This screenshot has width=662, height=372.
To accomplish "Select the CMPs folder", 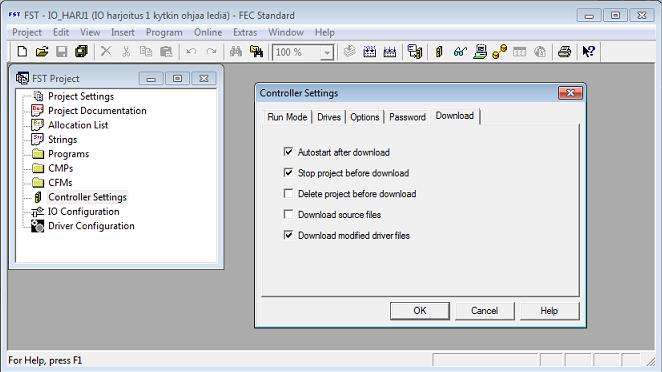I will [x=60, y=168].
